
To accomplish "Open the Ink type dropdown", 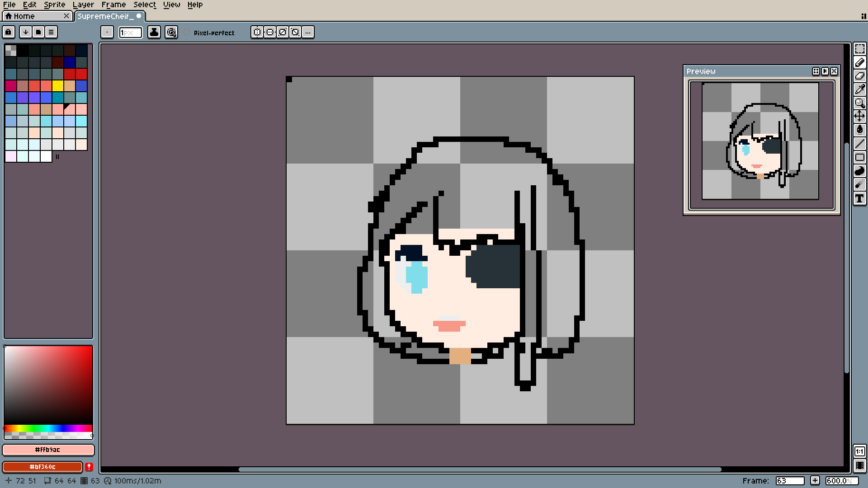I will point(154,32).
